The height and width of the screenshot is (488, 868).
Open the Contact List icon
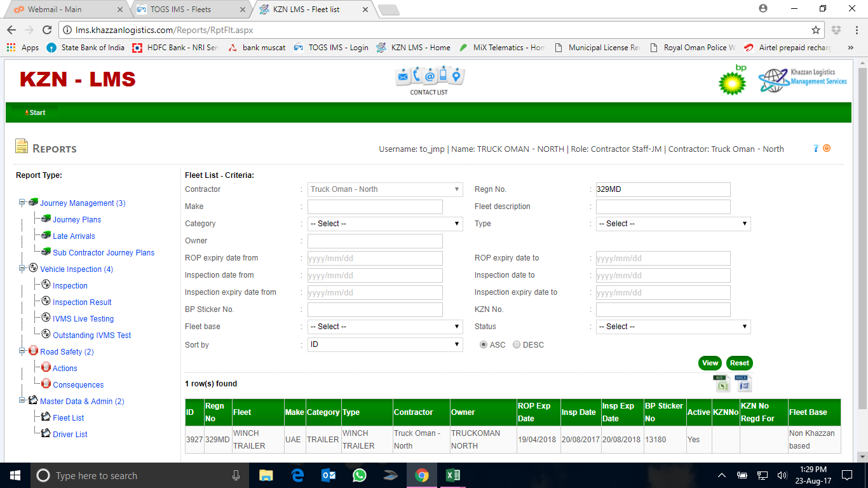tap(429, 81)
